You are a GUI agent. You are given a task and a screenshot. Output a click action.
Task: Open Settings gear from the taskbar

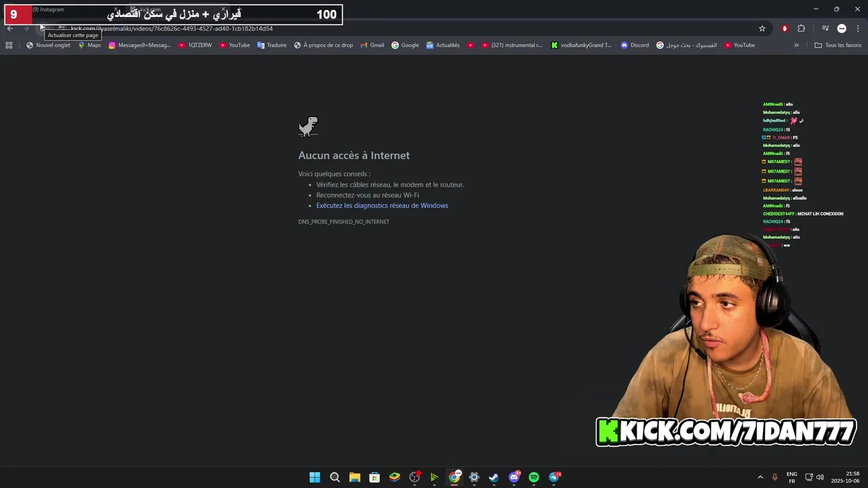(474, 477)
